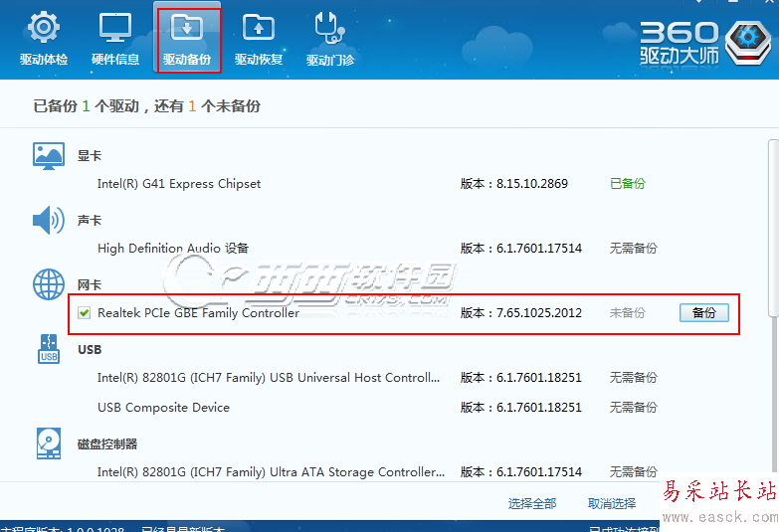Click the 声卡 category heading
Screen dimensions: 779x532
point(90,220)
